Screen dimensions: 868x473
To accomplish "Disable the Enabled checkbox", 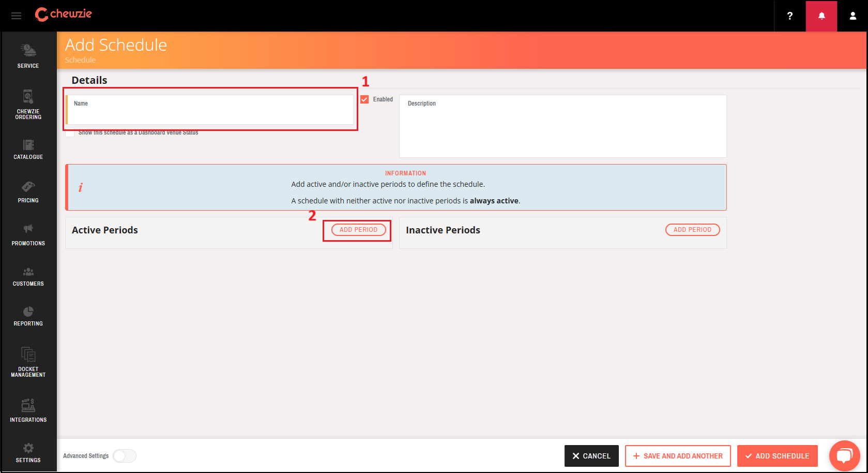I will click(x=366, y=99).
